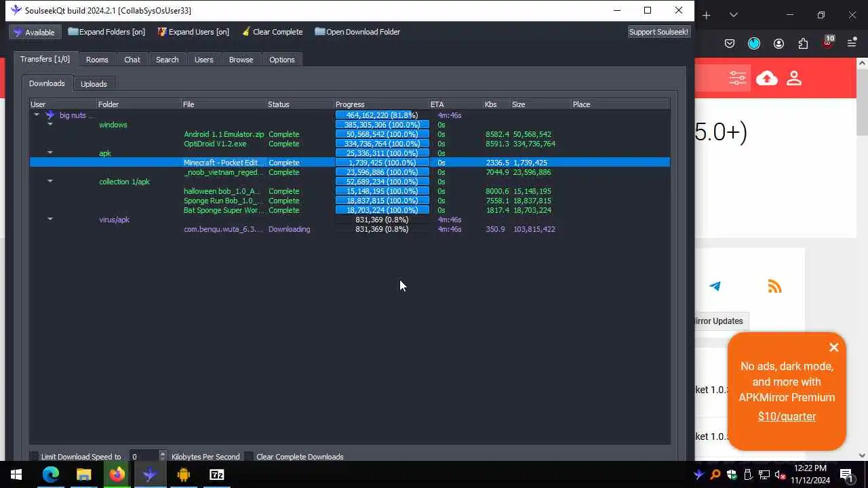Select Android 1.1 Emulator.zip file row
This screenshot has height=488, width=868.
click(x=350, y=134)
